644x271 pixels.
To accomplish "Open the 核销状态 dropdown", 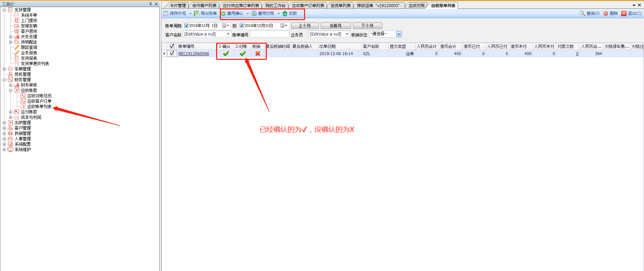I will [399, 34].
